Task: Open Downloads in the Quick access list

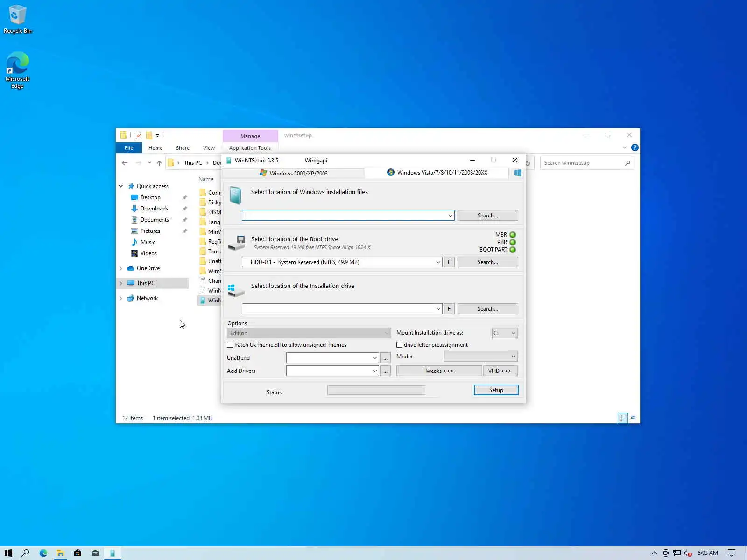Action: [x=154, y=209]
